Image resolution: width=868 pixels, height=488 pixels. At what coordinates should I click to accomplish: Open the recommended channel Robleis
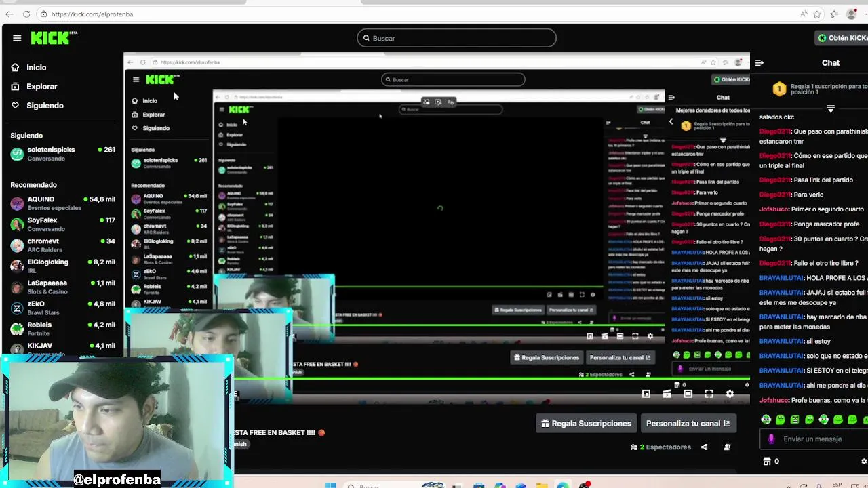pyautogui.click(x=63, y=329)
